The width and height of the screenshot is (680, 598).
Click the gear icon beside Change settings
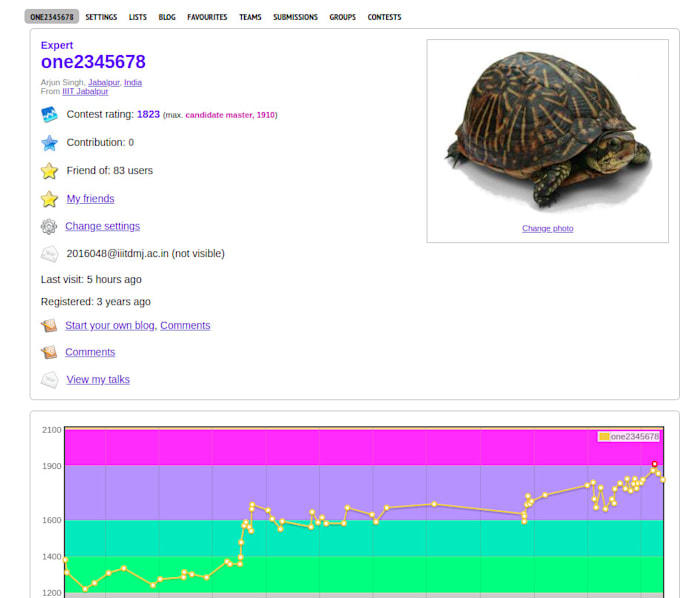49,227
